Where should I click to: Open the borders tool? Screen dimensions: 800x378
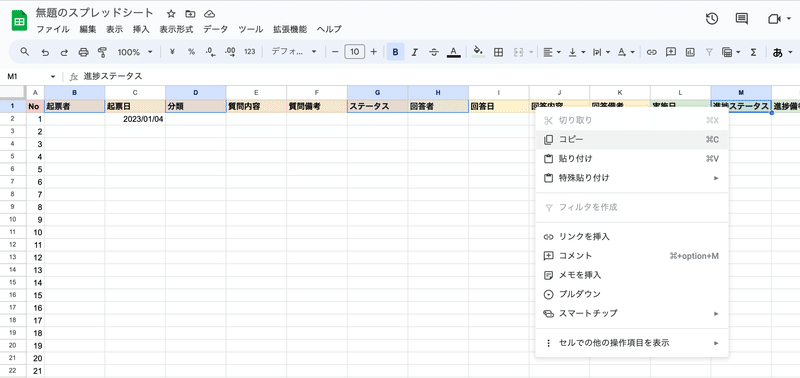click(x=498, y=52)
